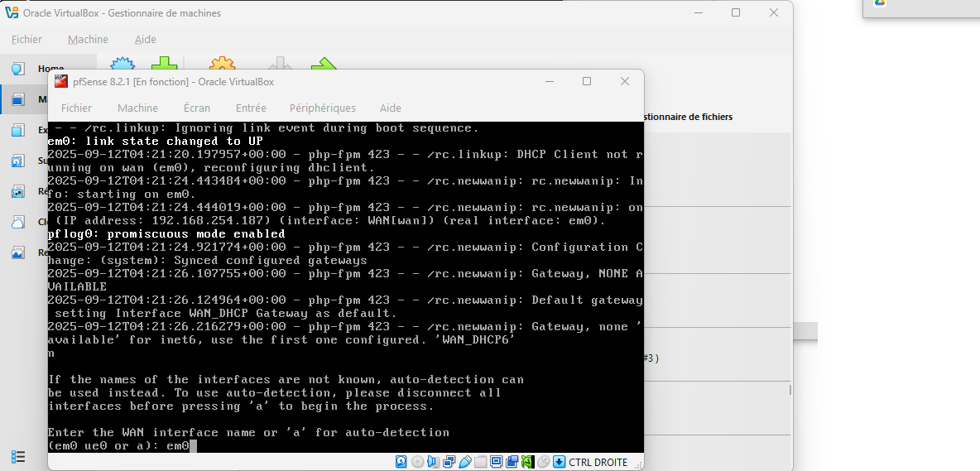Screen dimensions: 980x471
Task: Open the Périphériques menu
Action: coord(322,108)
